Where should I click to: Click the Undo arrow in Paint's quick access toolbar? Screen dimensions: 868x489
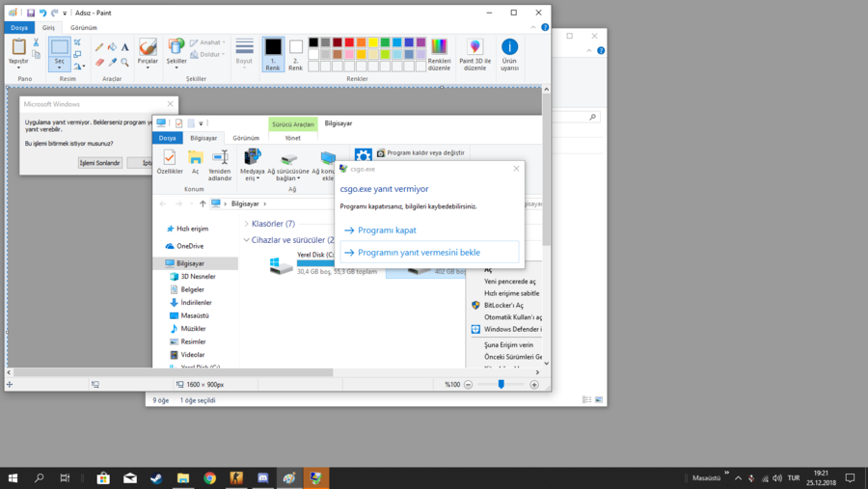click(x=42, y=13)
